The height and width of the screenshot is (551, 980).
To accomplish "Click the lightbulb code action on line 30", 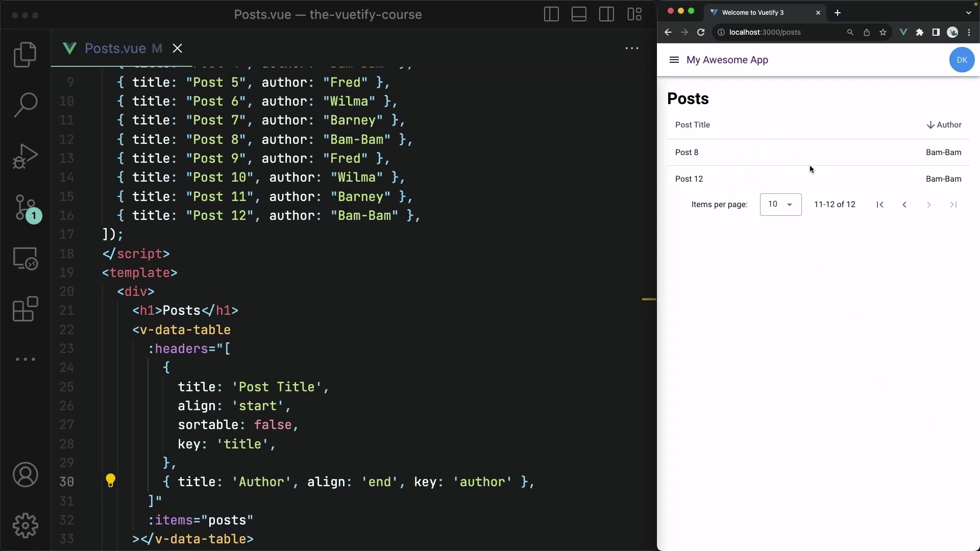I will 110,480.
